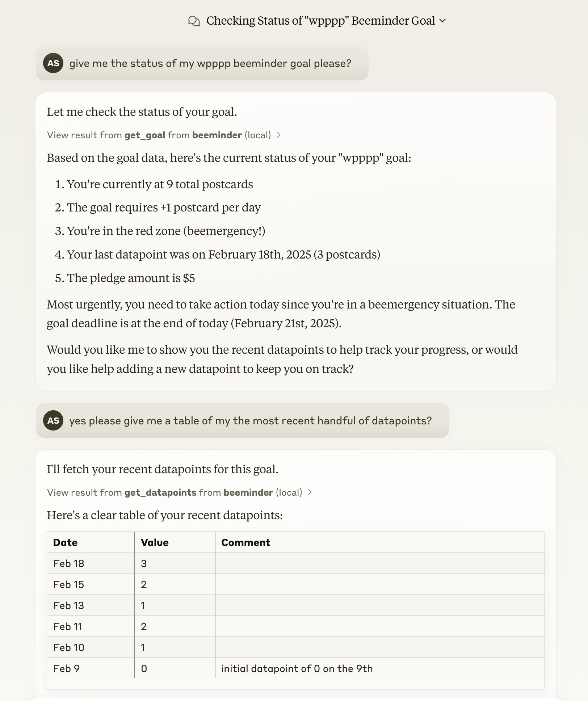This screenshot has height=701, width=588.
Task: Select the Feb 10 date cell
Action: [68, 647]
